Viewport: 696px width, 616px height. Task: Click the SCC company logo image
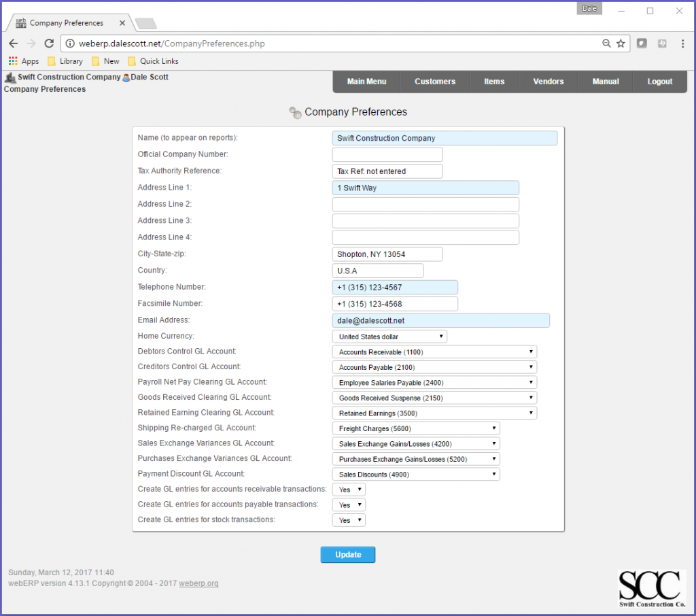coord(652,589)
